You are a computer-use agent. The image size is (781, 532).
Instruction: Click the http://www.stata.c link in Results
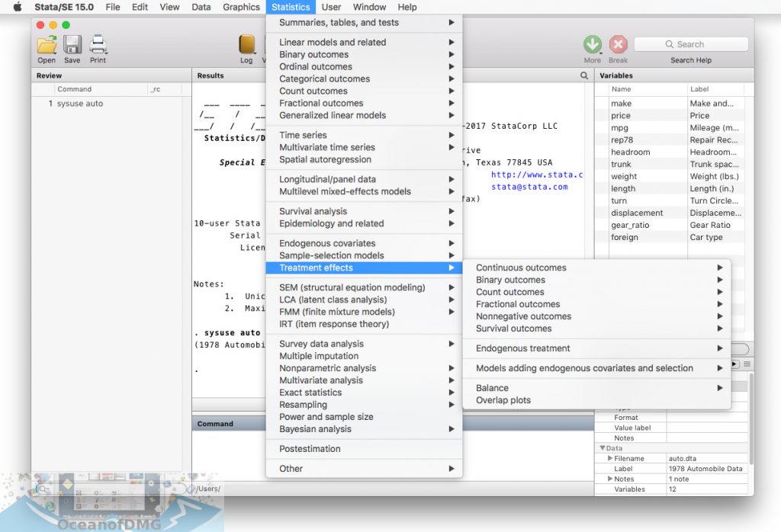click(x=537, y=175)
